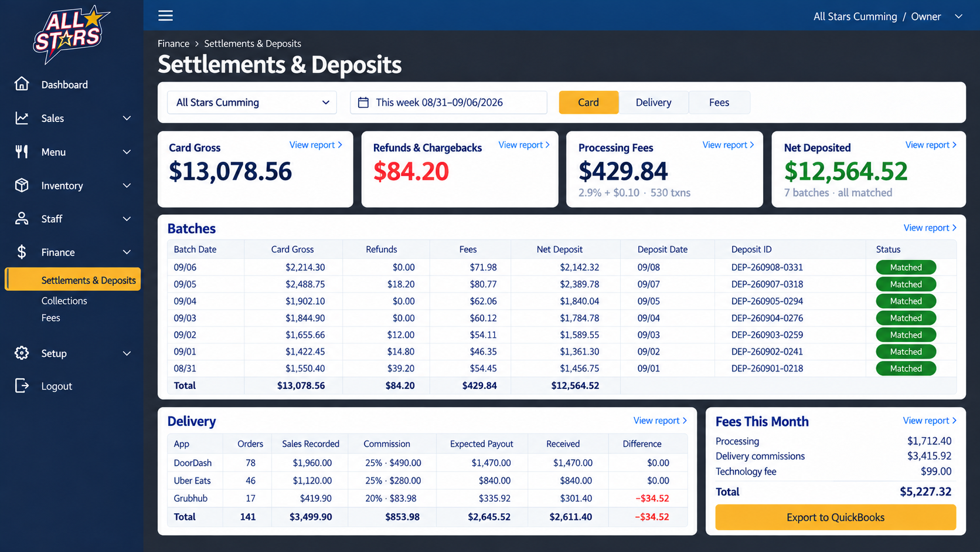Click Technology fee $99.00 value
The width and height of the screenshot is (980, 552).
pyautogui.click(x=936, y=471)
